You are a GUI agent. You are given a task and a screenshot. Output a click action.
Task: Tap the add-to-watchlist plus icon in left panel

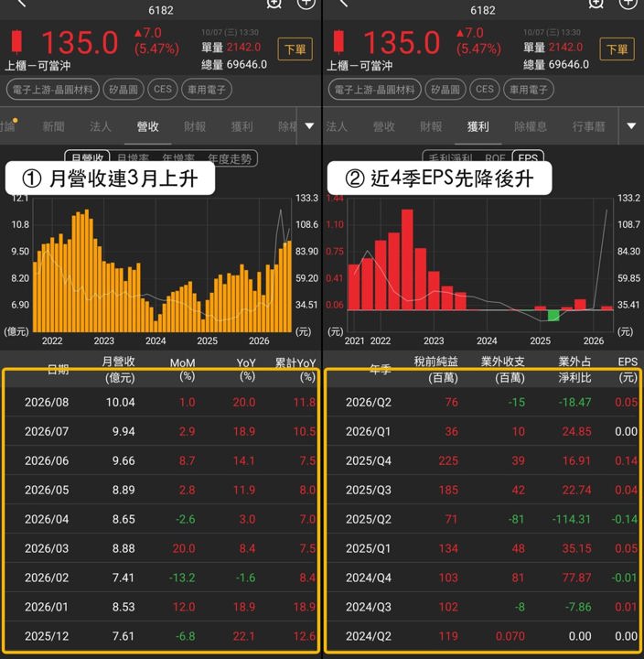pos(306,4)
